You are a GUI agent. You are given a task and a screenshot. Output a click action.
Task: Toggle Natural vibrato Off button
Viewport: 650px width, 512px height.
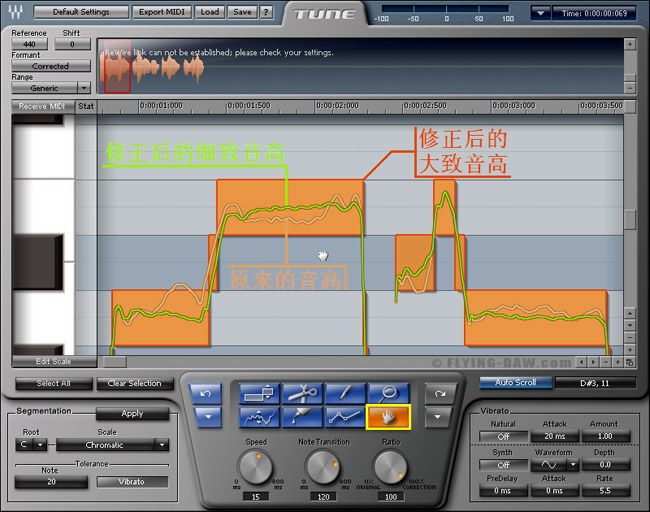pyautogui.click(x=503, y=437)
